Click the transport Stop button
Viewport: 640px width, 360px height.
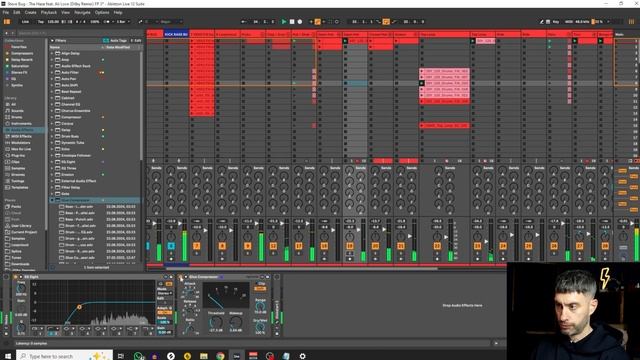[292, 22]
